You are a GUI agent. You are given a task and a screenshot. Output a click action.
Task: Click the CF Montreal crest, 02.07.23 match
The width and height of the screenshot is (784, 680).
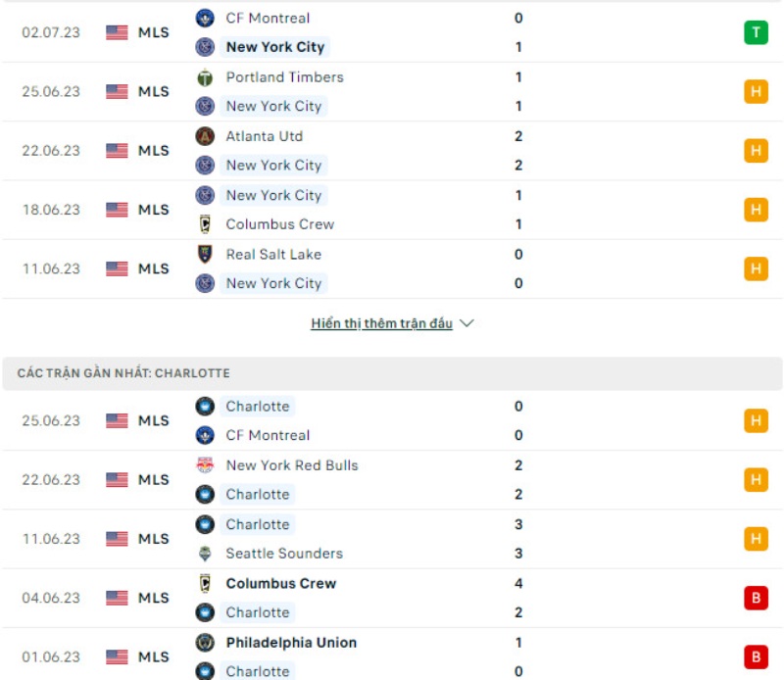(205, 18)
